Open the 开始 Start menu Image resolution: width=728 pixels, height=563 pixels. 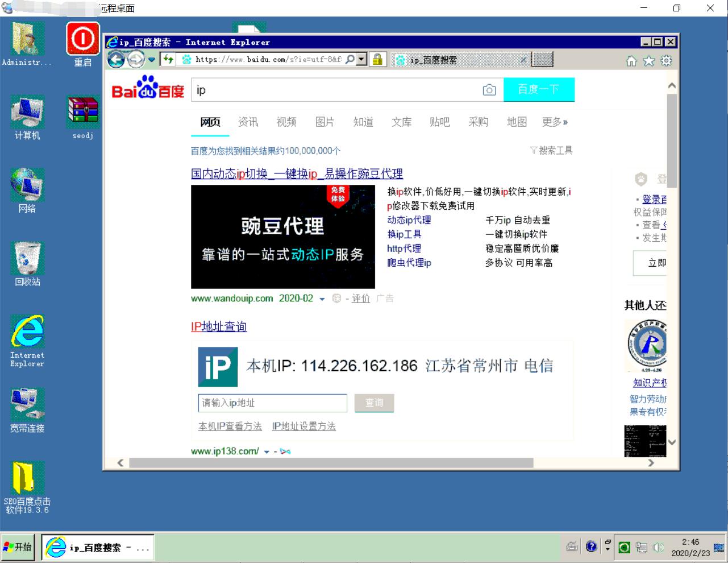pos(18,547)
